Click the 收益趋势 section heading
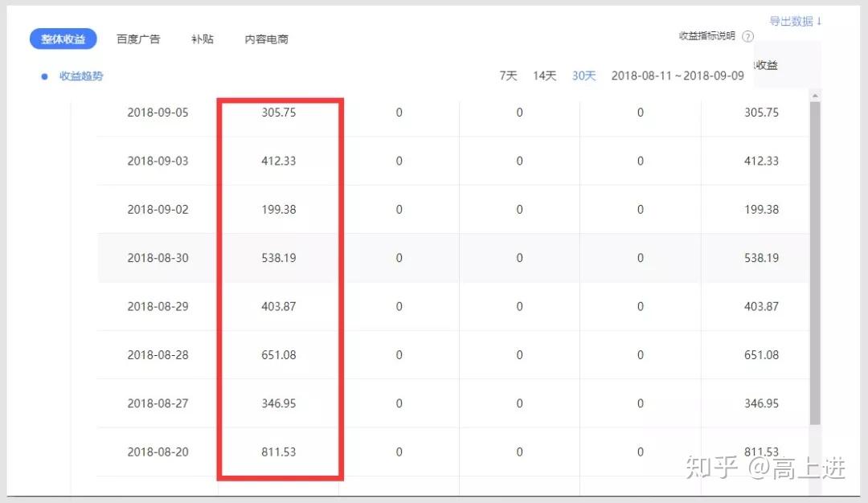 81,76
